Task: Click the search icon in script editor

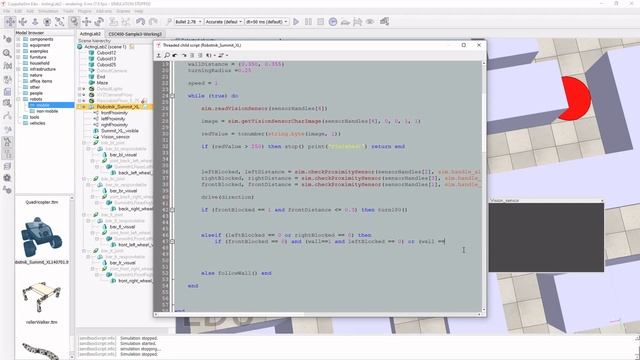Action: pos(167,55)
